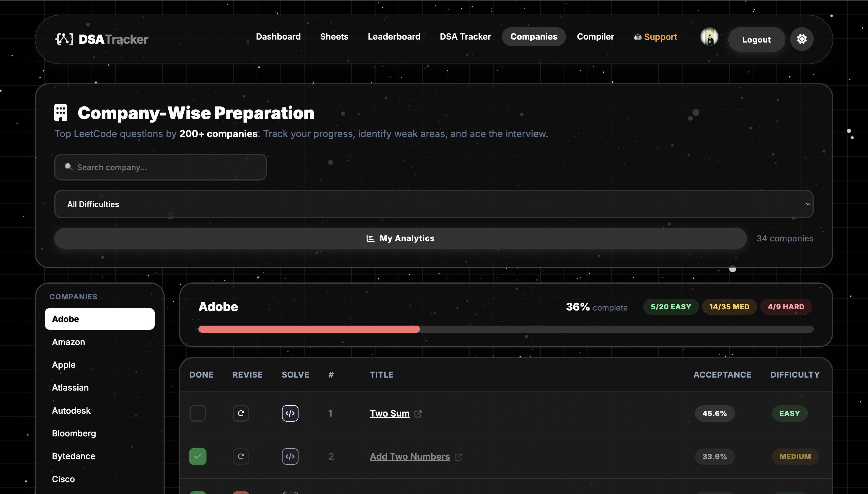This screenshot has width=868, height=494.
Task: Open the Add Two Numbers link
Action: coord(410,456)
